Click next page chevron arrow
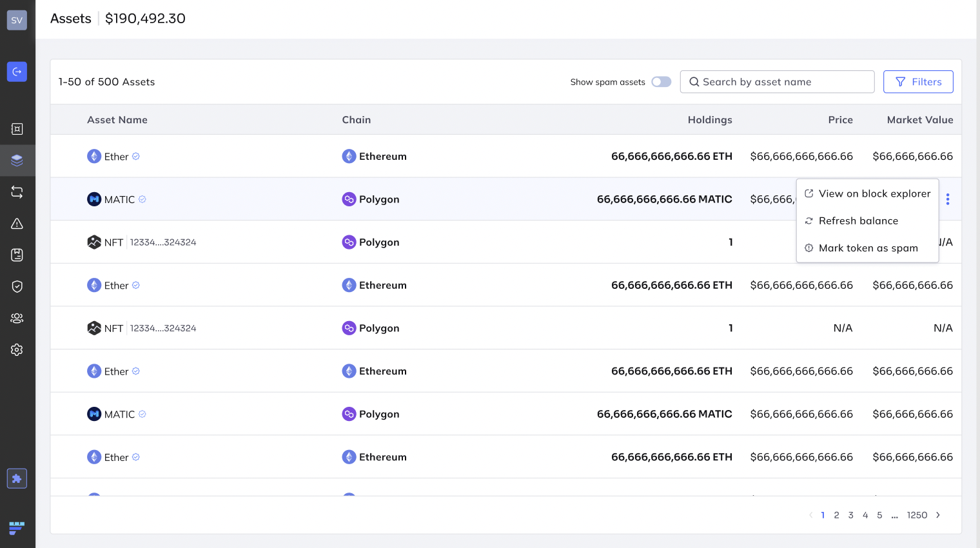The image size is (980, 548). coord(938,515)
